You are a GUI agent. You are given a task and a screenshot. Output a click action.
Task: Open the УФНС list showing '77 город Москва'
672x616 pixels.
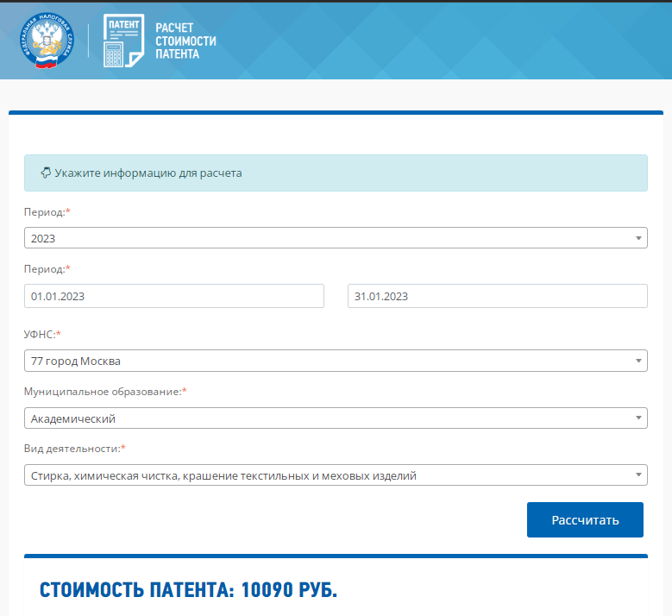coord(328,361)
